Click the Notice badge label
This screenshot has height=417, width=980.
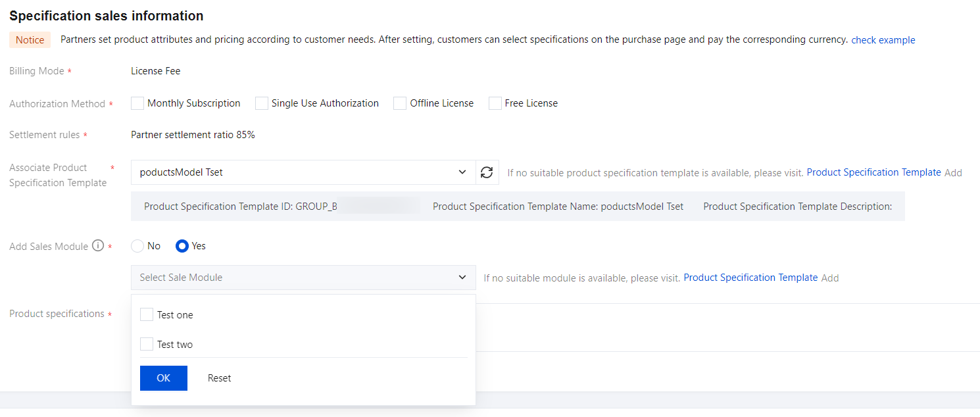[x=30, y=39]
